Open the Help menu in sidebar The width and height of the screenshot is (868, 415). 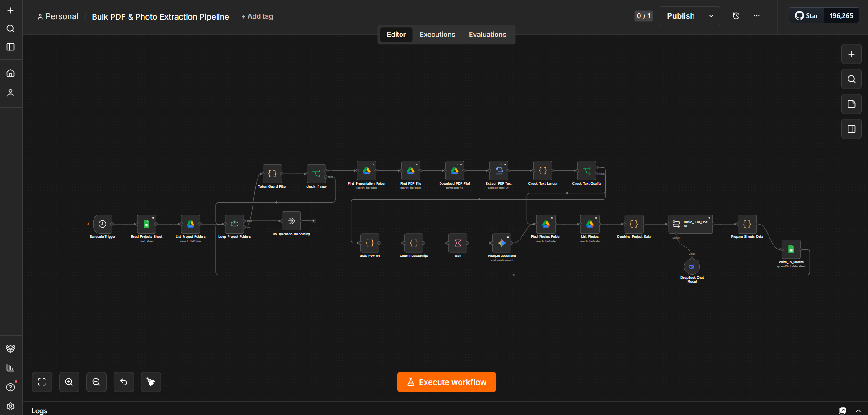click(x=10, y=387)
